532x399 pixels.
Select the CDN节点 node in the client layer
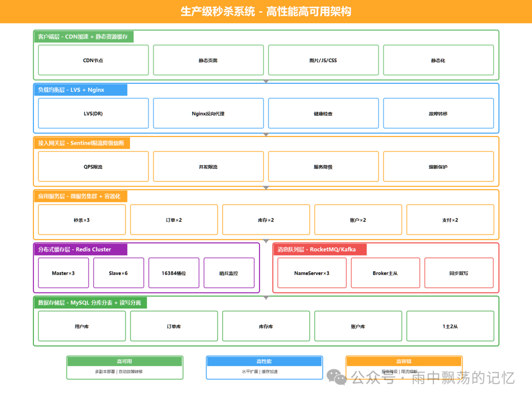93,60
